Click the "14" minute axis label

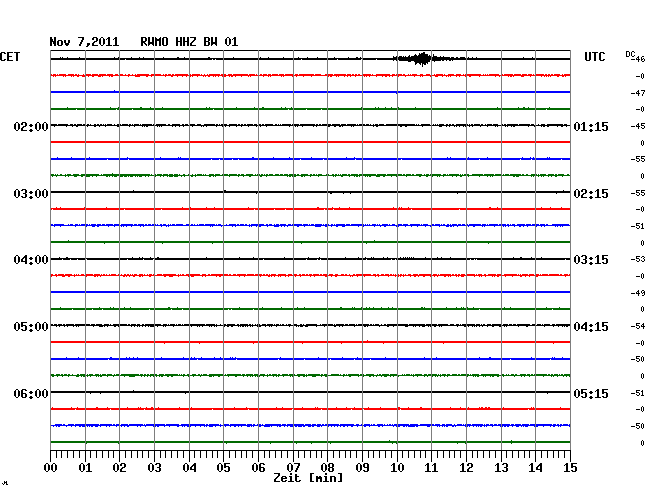[x=535, y=467]
